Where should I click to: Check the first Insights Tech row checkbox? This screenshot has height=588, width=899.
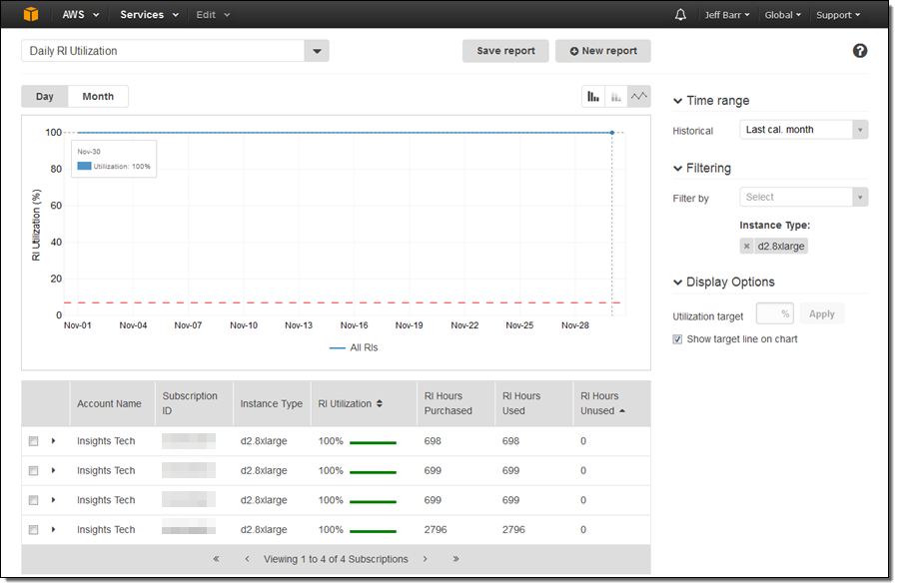click(x=33, y=441)
